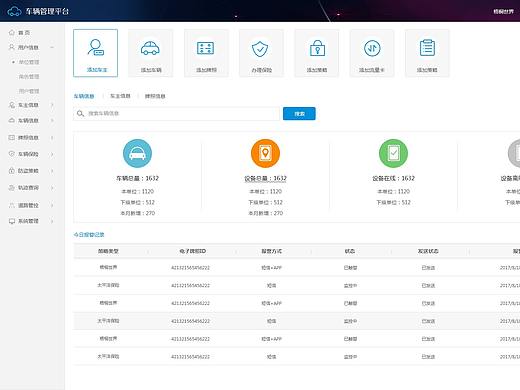Expand the sidebar track query chevron
The image size is (520, 390).
[x=52, y=188]
